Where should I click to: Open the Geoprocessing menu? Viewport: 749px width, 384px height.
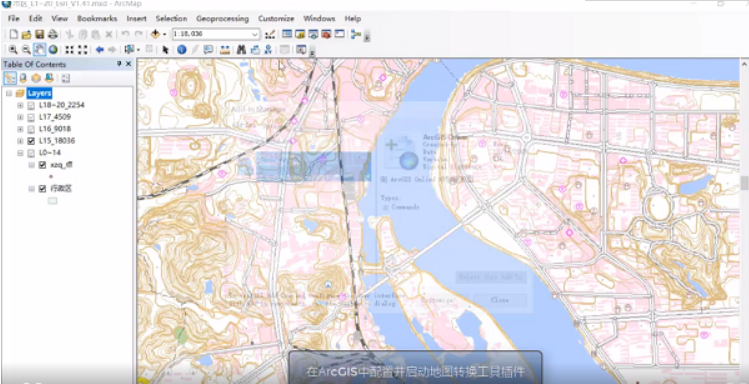coord(222,19)
